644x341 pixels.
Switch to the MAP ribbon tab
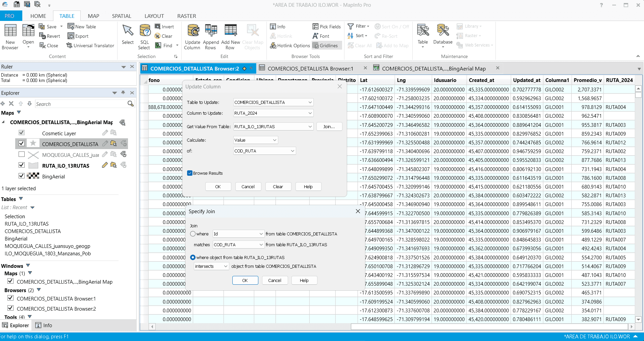94,16
